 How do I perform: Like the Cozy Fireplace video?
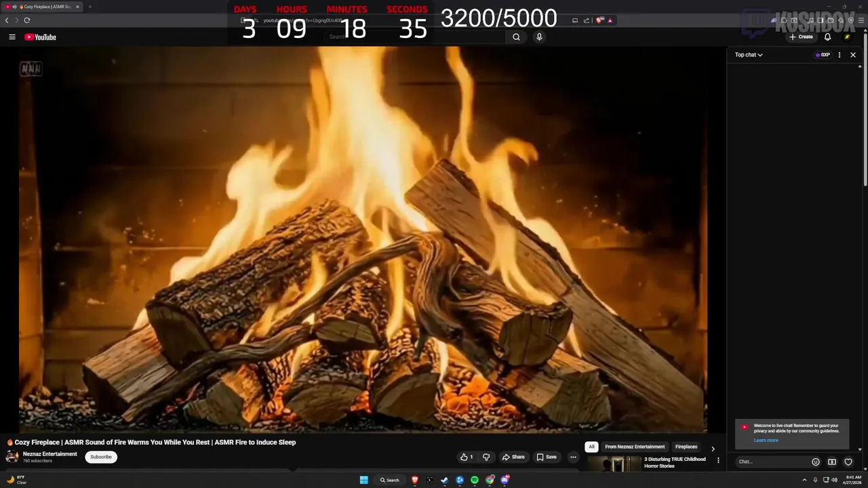[467, 457]
